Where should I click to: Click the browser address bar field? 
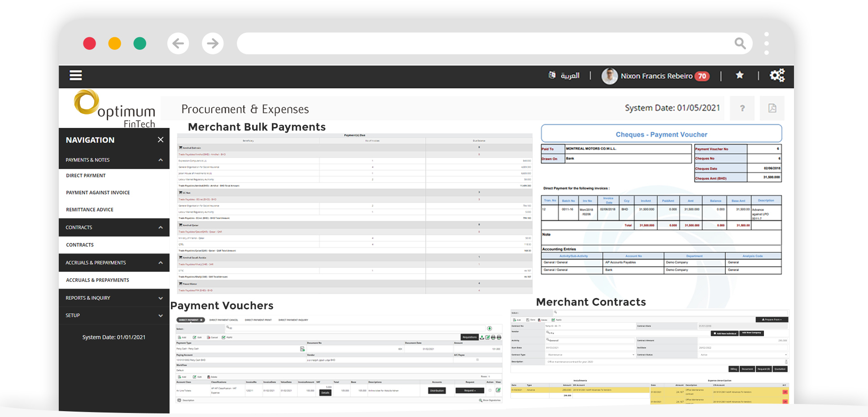click(x=484, y=44)
